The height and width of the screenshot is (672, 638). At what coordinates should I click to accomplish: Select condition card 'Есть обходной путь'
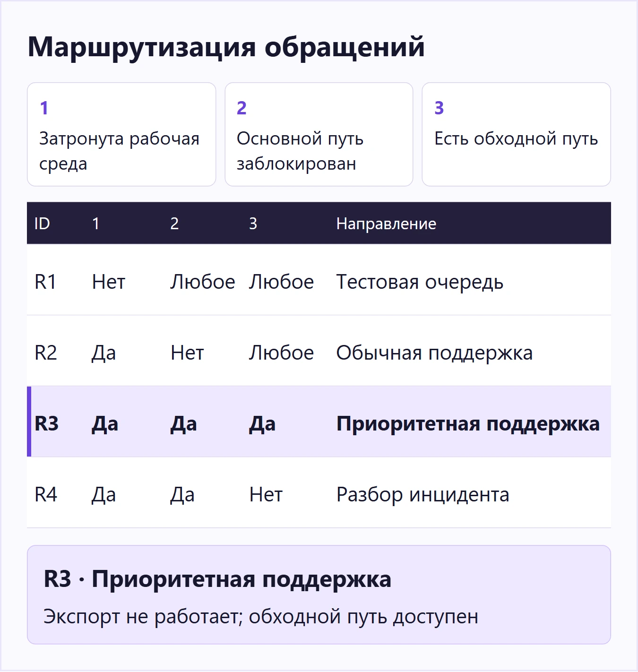(x=517, y=135)
